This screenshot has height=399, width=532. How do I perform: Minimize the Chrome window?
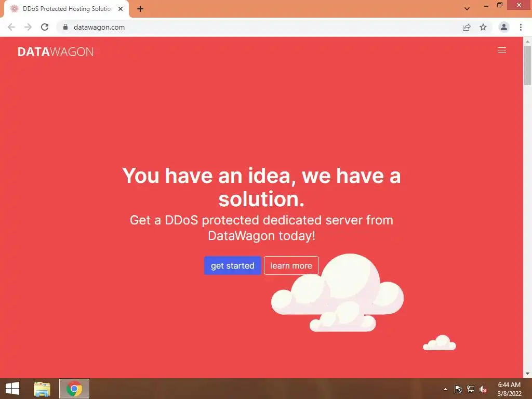(486, 6)
